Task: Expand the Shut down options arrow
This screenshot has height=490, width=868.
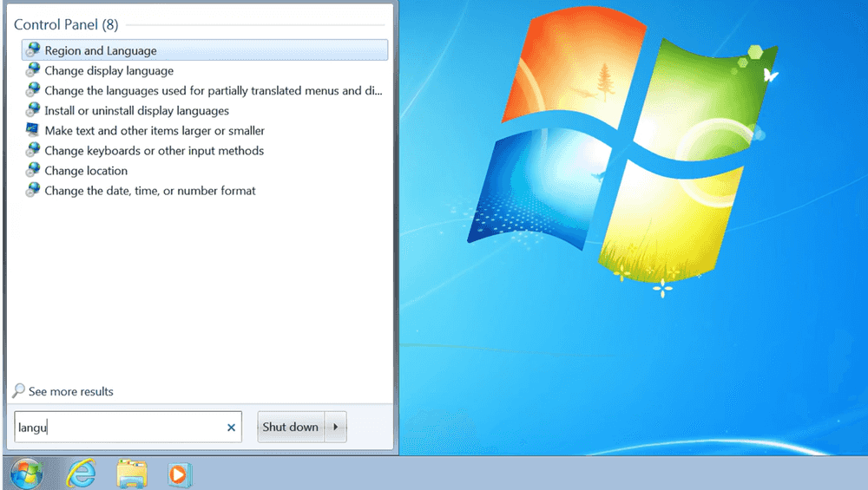Action: (x=336, y=428)
